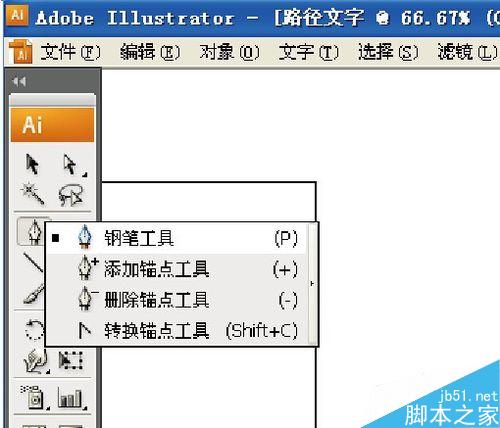Choose 转换锚点工具 (Shift+C) from the flyout

(177, 330)
